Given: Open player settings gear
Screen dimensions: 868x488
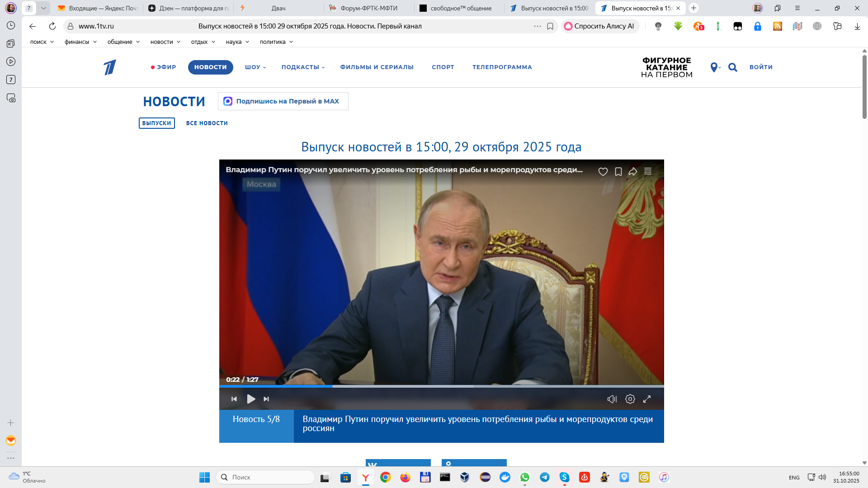Looking at the screenshot, I should [630, 399].
